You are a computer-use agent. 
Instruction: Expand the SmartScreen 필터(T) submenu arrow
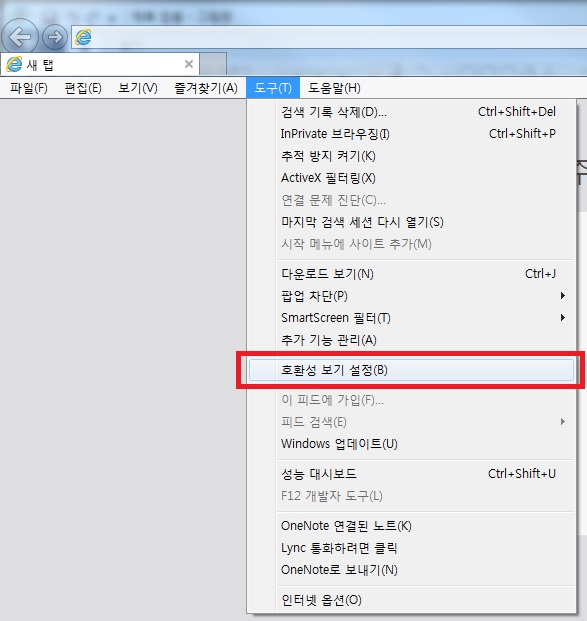pos(562,318)
